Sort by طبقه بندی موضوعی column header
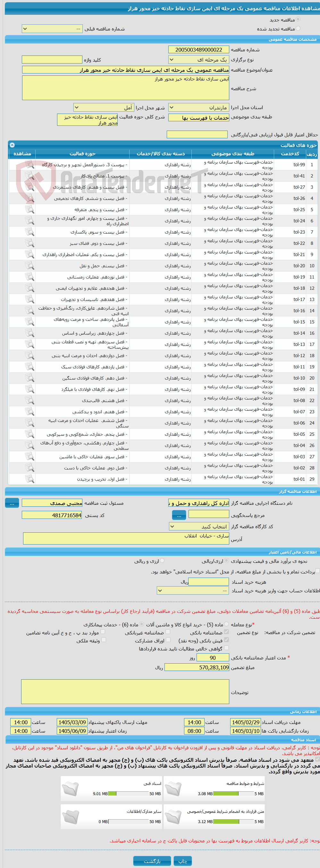 coord(233,154)
